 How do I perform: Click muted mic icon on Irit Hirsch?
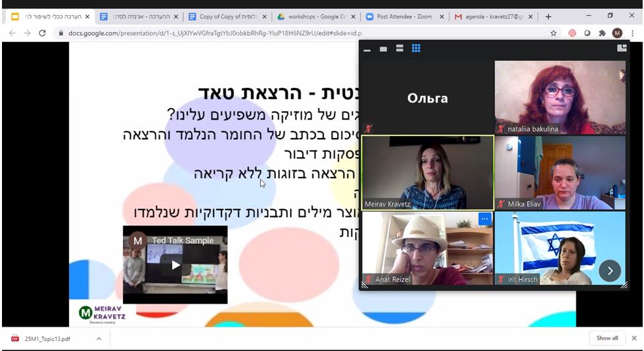[501, 279]
